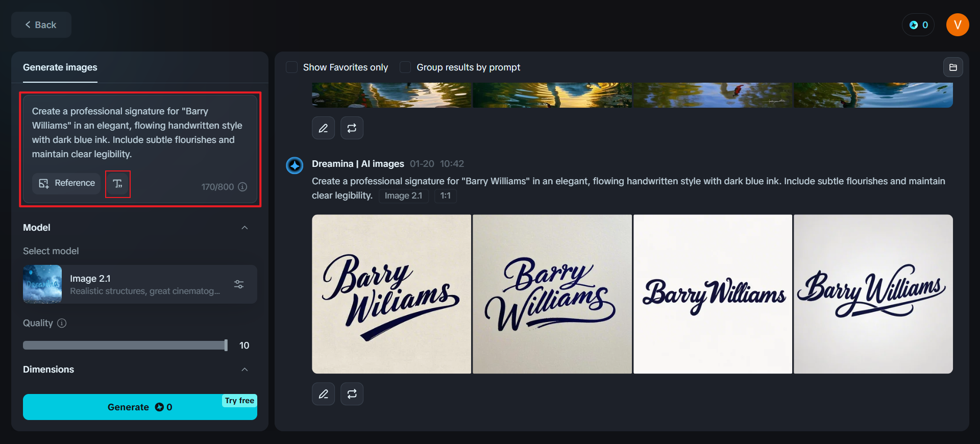The width and height of the screenshot is (980, 444).
Task: Go Back to previous page
Action: tap(41, 25)
